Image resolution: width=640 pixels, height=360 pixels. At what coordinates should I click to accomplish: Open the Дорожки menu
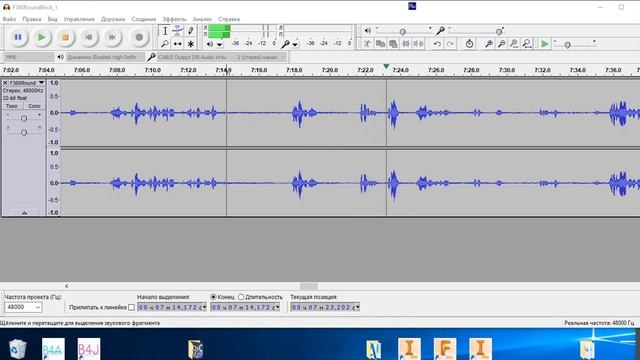pyautogui.click(x=113, y=19)
